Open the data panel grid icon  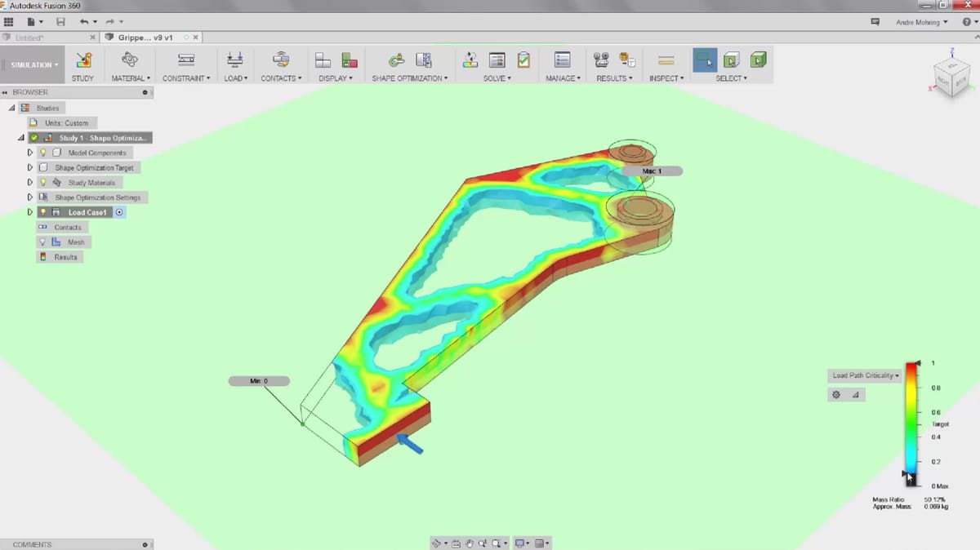pos(9,21)
